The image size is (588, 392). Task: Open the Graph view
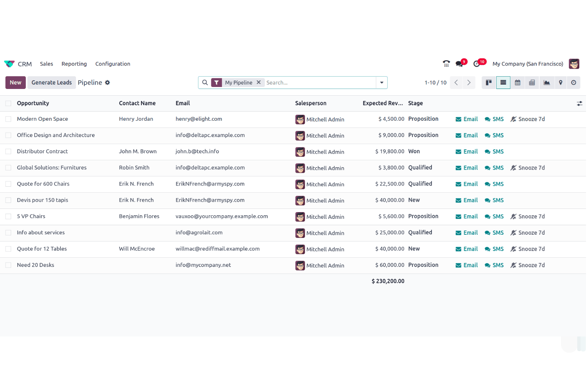click(x=546, y=82)
